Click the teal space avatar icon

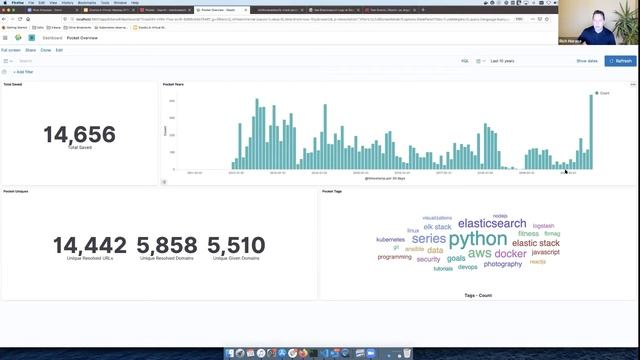tap(31, 38)
